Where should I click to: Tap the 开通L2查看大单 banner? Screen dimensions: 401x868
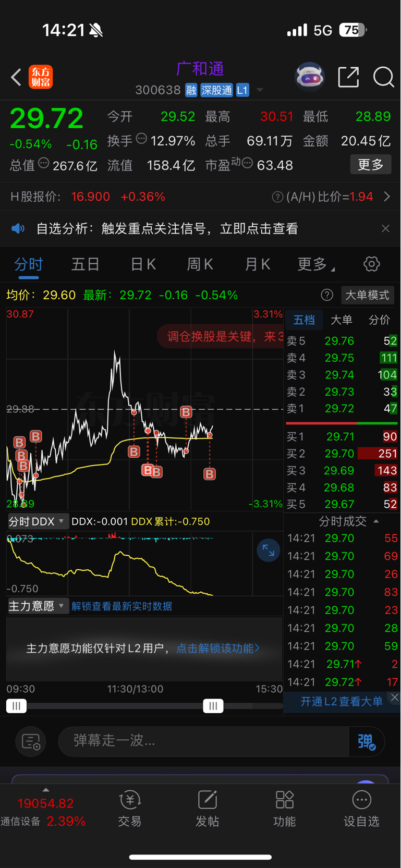(x=342, y=701)
